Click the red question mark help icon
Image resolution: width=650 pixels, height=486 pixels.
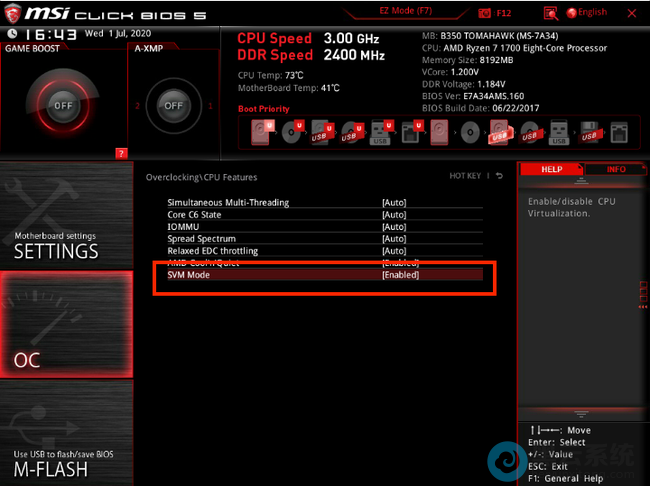121,153
